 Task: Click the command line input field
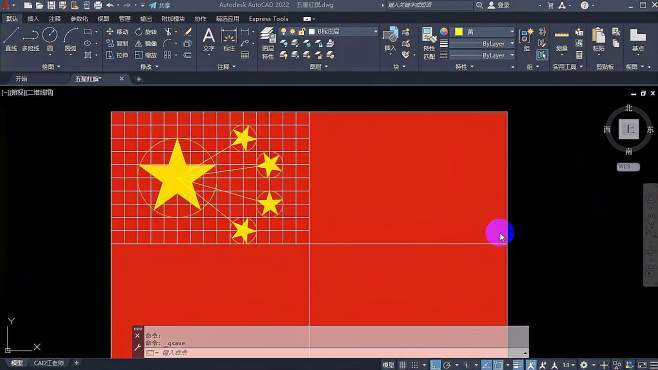pos(336,353)
